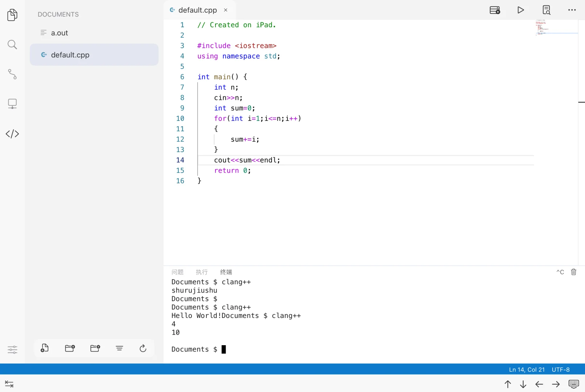Focus the terminal prompt input cursor
This screenshot has height=392, width=585.
(x=224, y=349)
